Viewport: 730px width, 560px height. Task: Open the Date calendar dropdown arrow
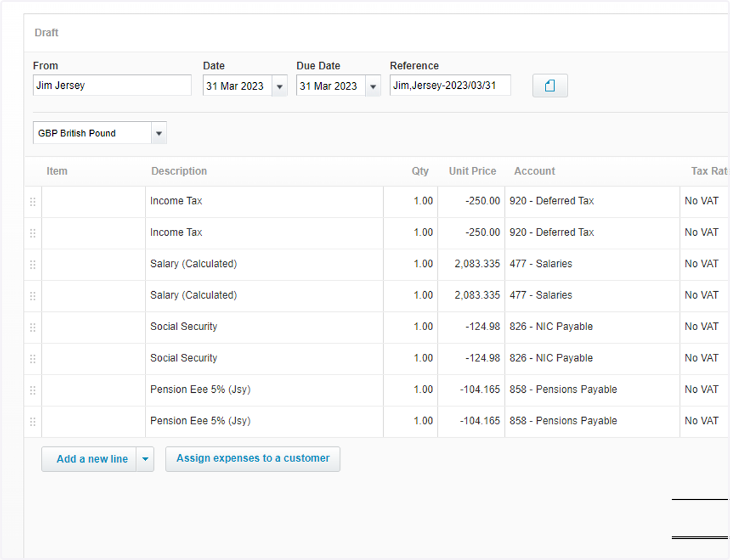[x=279, y=86]
